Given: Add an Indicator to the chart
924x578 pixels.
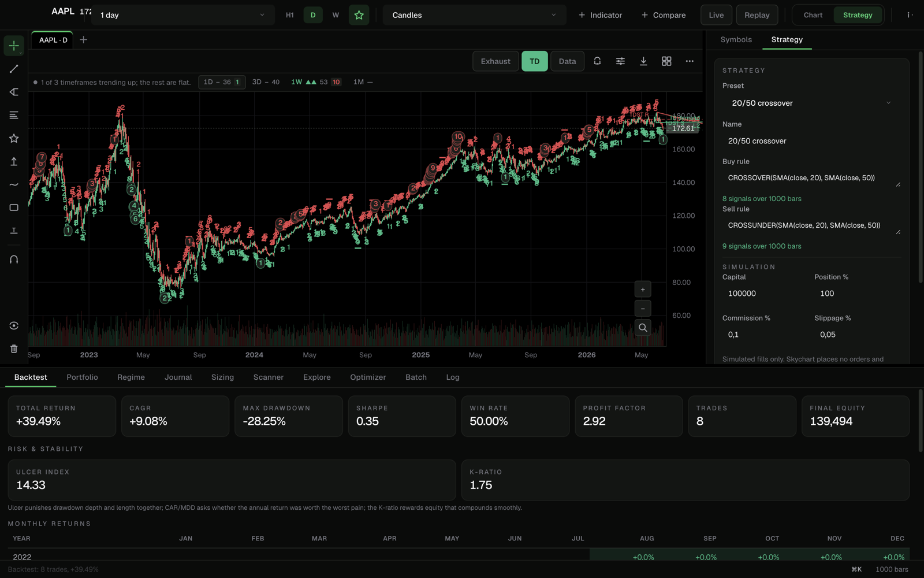Looking at the screenshot, I should click(601, 15).
